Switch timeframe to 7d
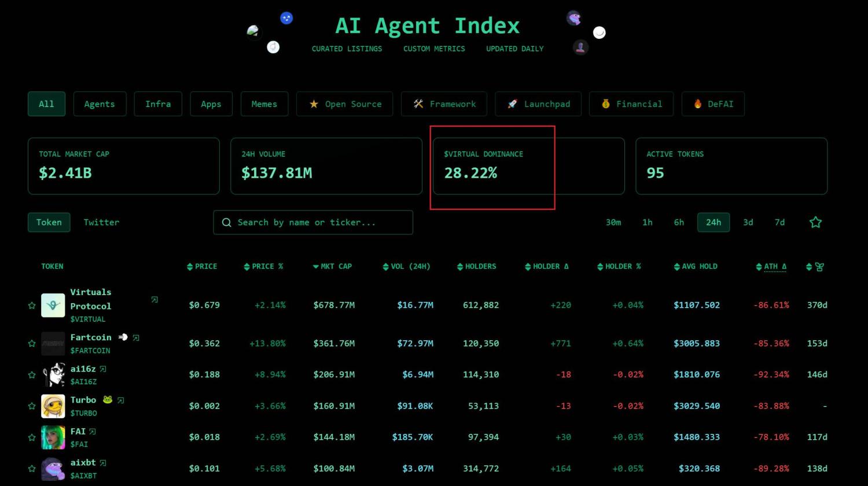Viewport: 868px width, 486px height. 779,222
